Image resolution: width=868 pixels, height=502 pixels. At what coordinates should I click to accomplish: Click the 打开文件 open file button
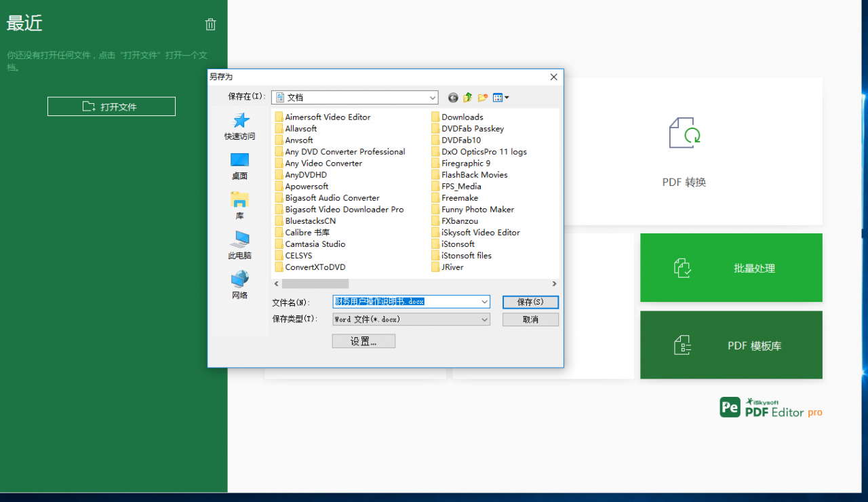pos(111,106)
